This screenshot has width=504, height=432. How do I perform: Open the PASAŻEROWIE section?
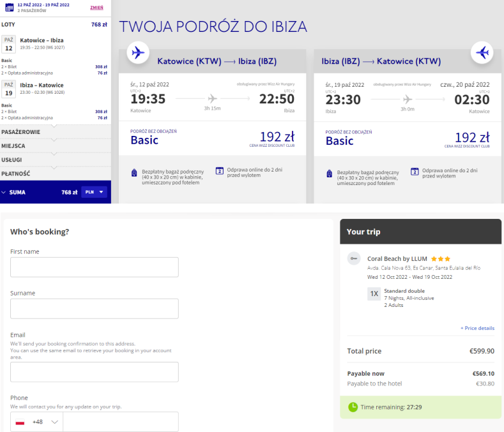56,132
